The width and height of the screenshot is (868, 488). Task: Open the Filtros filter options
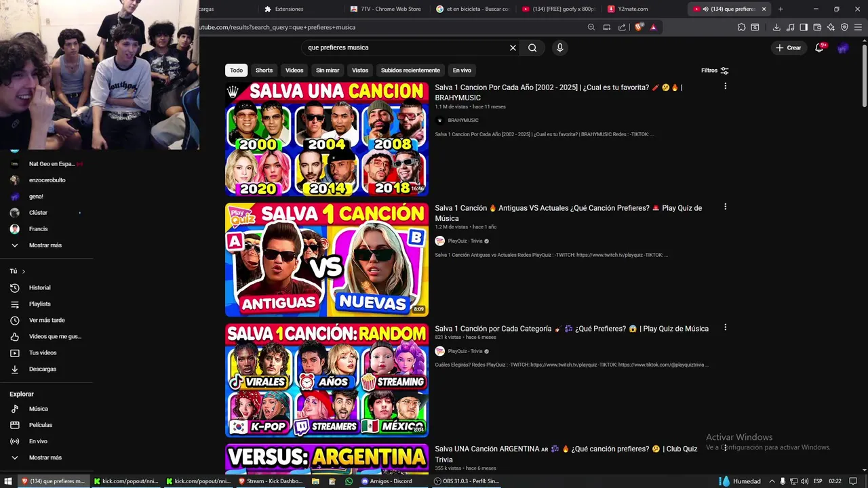pos(715,70)
